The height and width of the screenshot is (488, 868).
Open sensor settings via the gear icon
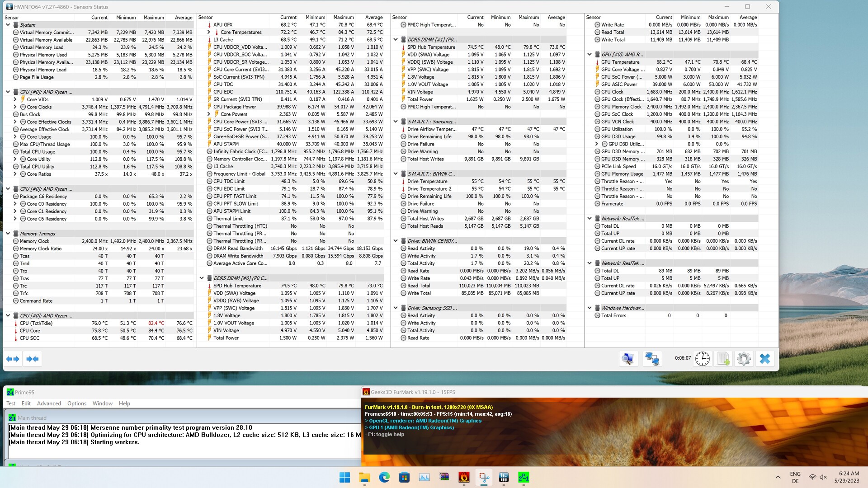click(x=744, y=359)
